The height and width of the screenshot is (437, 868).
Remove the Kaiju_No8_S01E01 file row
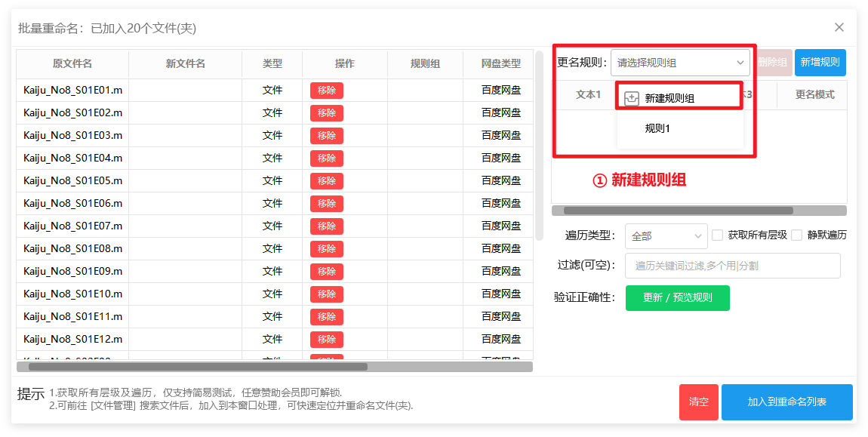pos(326,91)
